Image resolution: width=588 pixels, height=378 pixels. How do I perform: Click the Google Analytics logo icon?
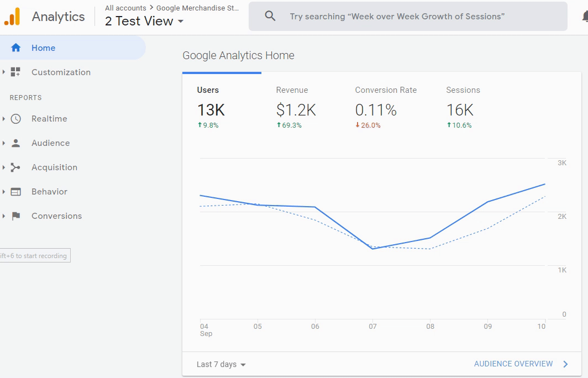coord(12,17)
